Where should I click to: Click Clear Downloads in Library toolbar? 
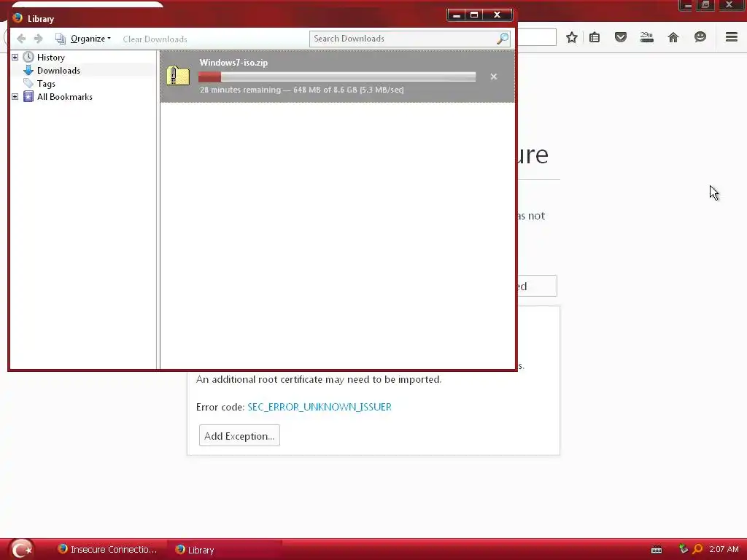pyautogui.click(x=155, y=39)
